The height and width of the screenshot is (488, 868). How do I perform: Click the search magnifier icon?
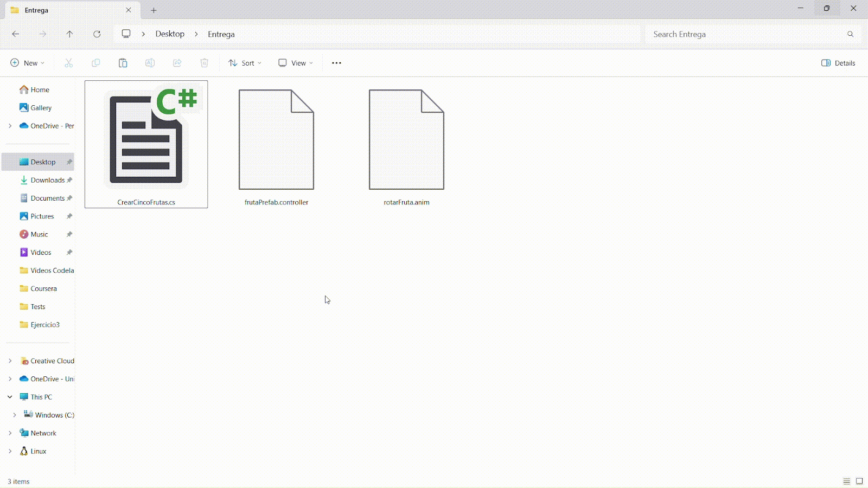pos(850,34)
